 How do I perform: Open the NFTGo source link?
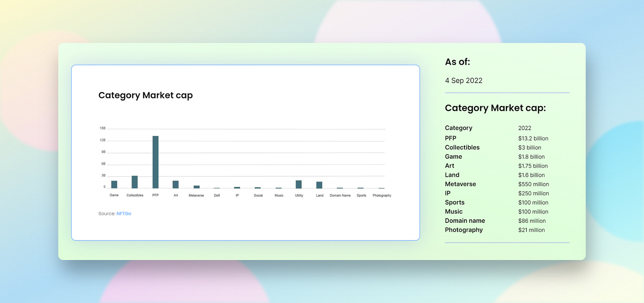[x=124, y=214]
